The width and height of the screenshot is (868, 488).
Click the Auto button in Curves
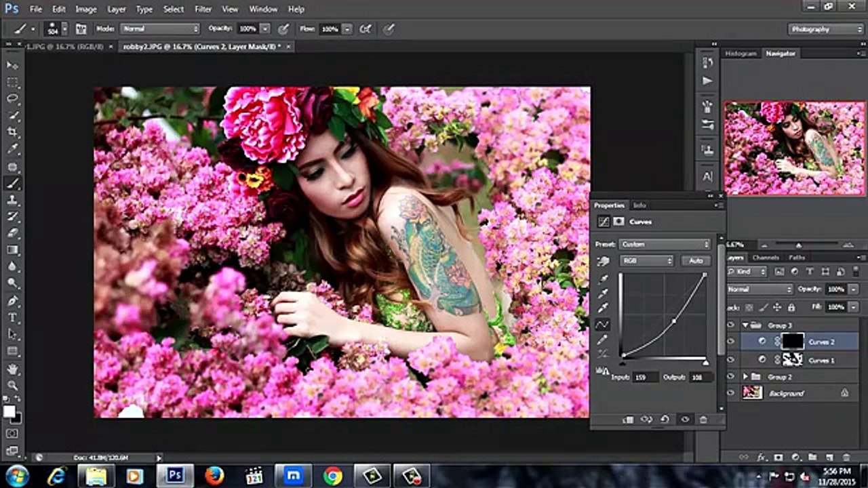point(696,261)
